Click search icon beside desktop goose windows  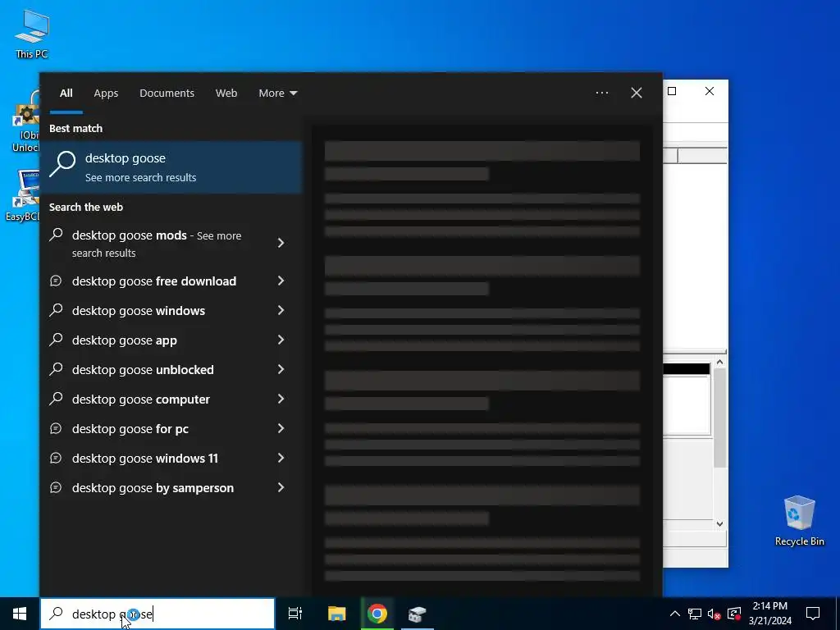(x=56, y=310)
